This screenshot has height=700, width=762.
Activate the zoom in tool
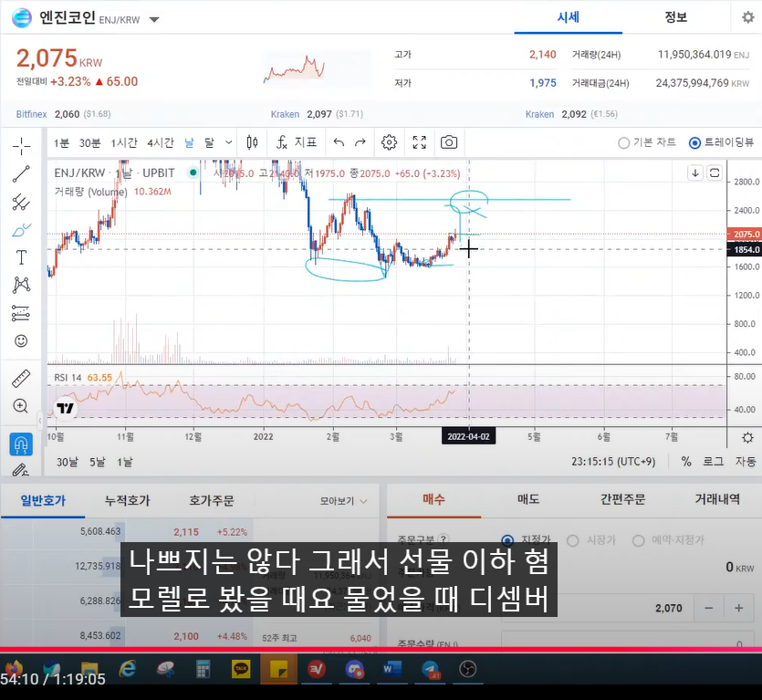[x=21, y=406]
